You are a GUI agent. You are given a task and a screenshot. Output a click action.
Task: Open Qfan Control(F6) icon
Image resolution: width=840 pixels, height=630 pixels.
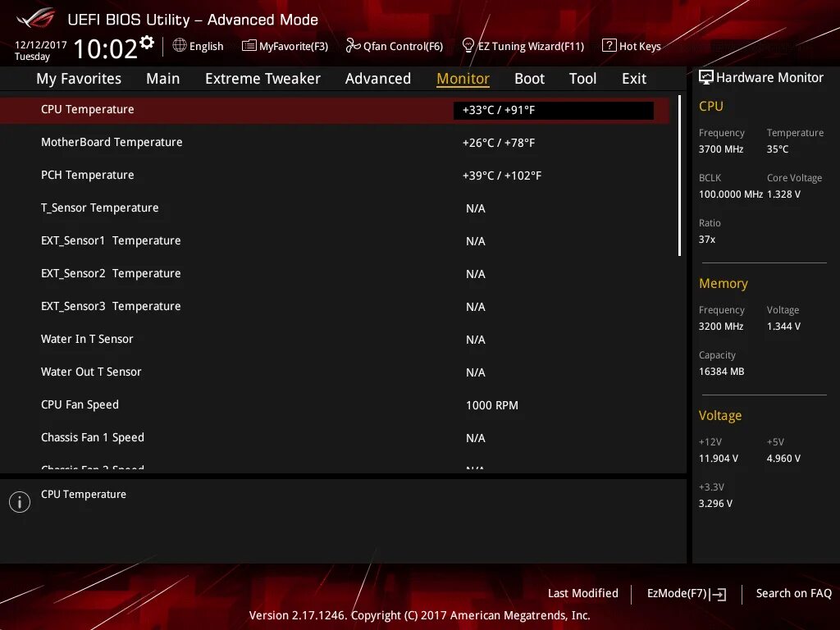tap(351, 46)
